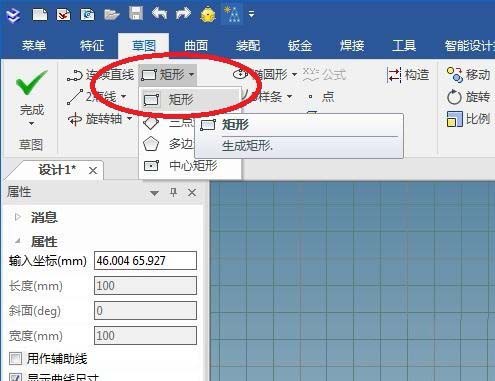
Task: Select the 点 point tool
Action: click(x=321, y=97)
